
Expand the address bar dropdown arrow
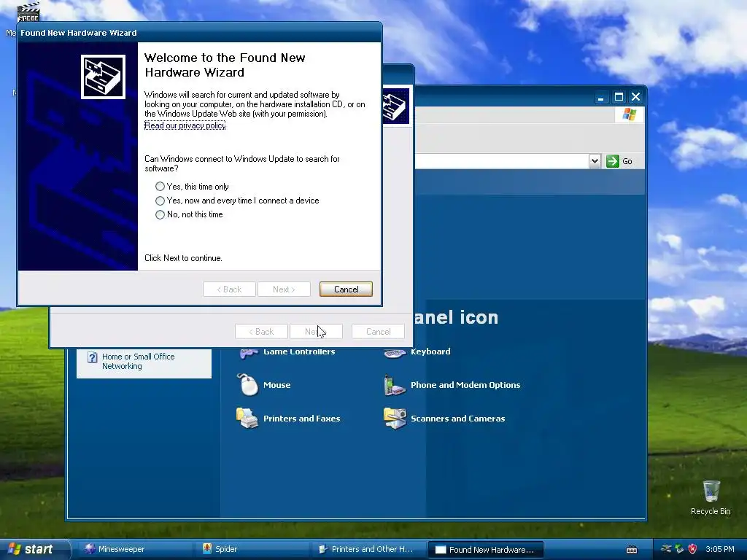(x=595, y=161)
